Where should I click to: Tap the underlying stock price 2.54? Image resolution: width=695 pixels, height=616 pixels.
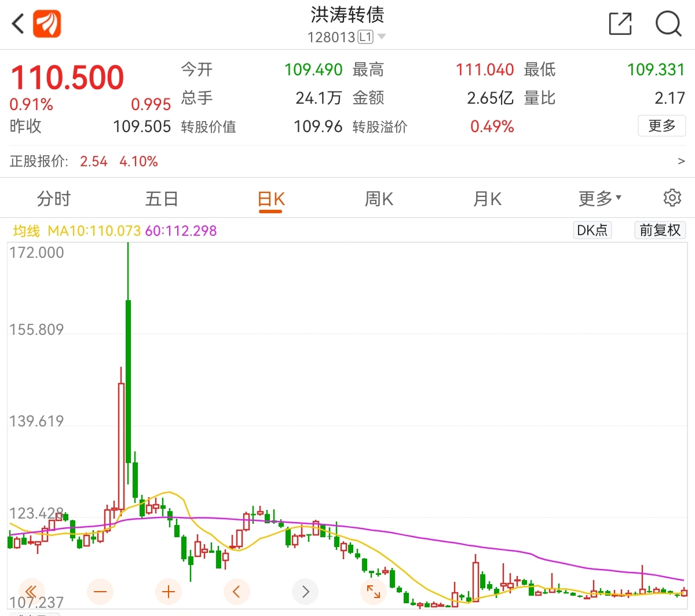click(94, 161)
